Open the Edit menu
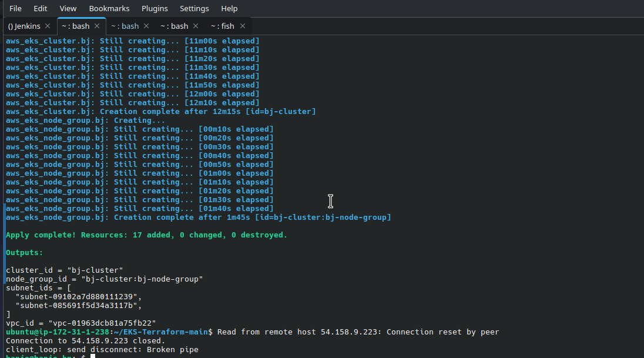 click(40, 8)
